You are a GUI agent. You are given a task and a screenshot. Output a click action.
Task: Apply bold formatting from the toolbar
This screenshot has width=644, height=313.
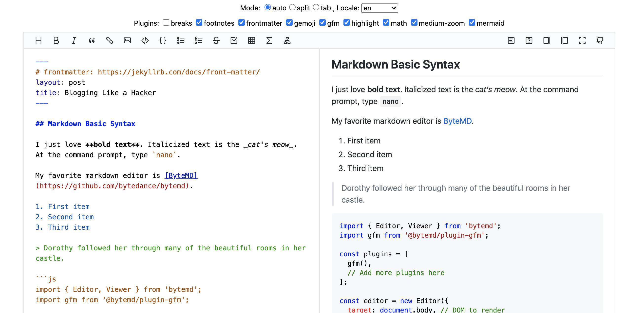click(x=56, y=40)
